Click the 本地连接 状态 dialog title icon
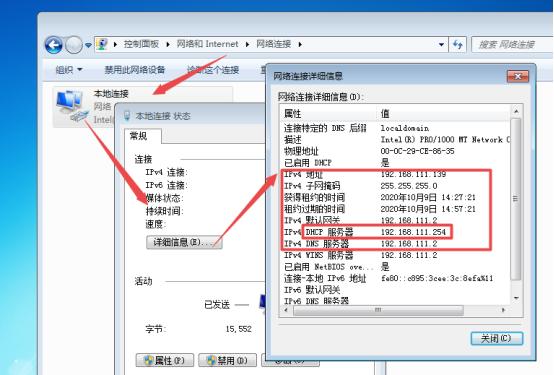 click(x=127, y=116)
